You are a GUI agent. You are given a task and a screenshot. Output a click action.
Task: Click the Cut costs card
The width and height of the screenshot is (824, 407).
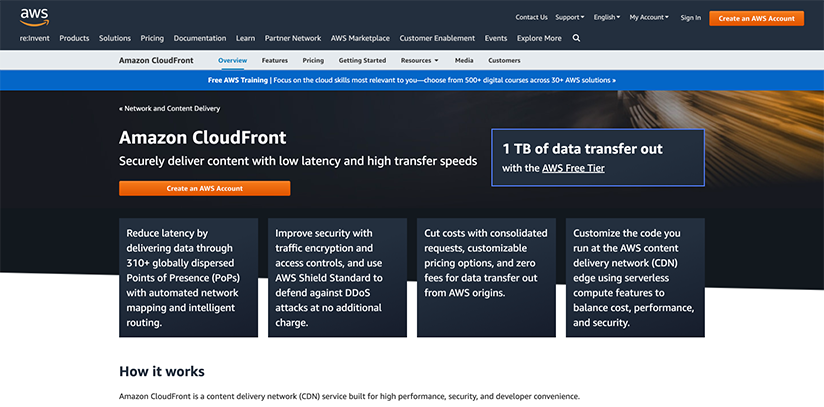486,278
